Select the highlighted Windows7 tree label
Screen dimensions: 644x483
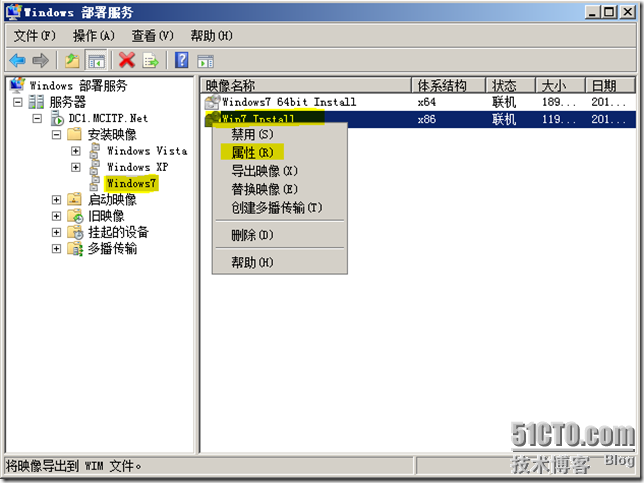point(131,183)
